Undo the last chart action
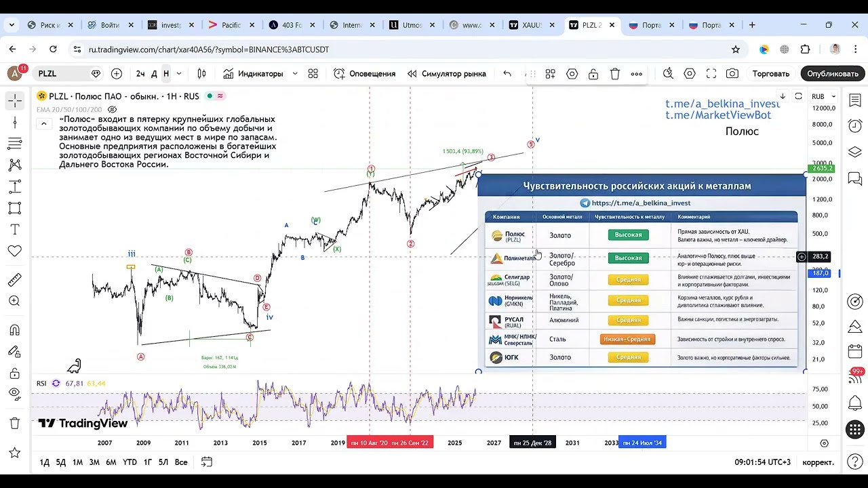 507,73
